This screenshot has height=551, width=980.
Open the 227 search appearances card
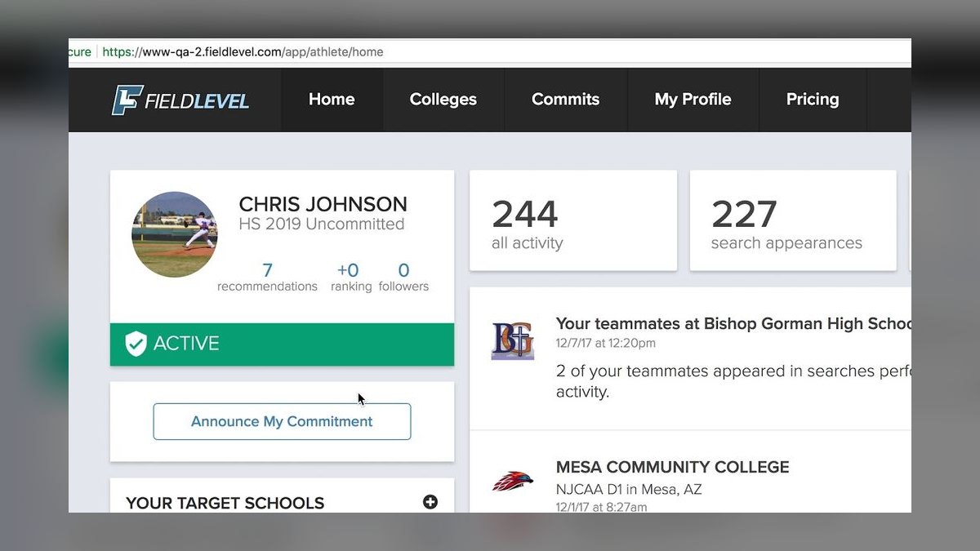coord(793,220)
